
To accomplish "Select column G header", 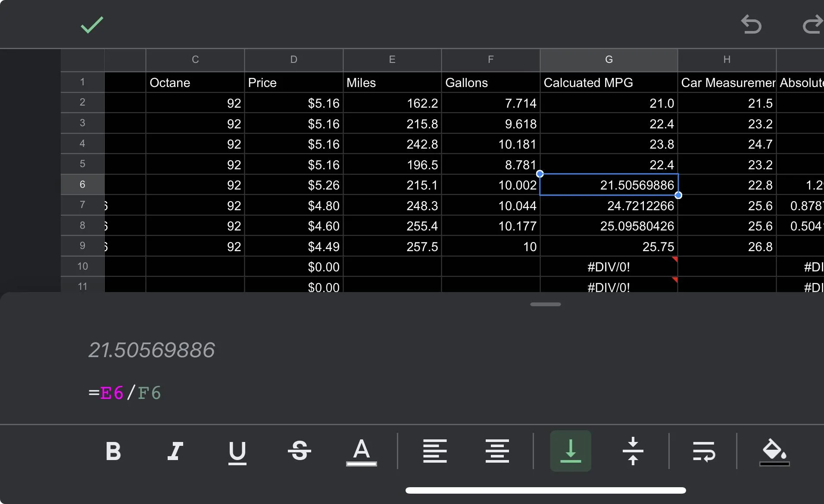I will (609, 59).
